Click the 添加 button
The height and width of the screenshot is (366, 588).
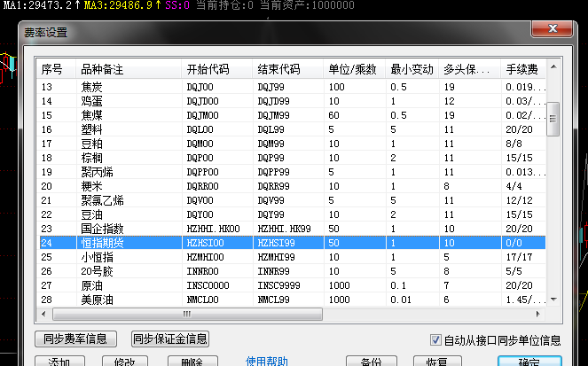pos(59,362)
